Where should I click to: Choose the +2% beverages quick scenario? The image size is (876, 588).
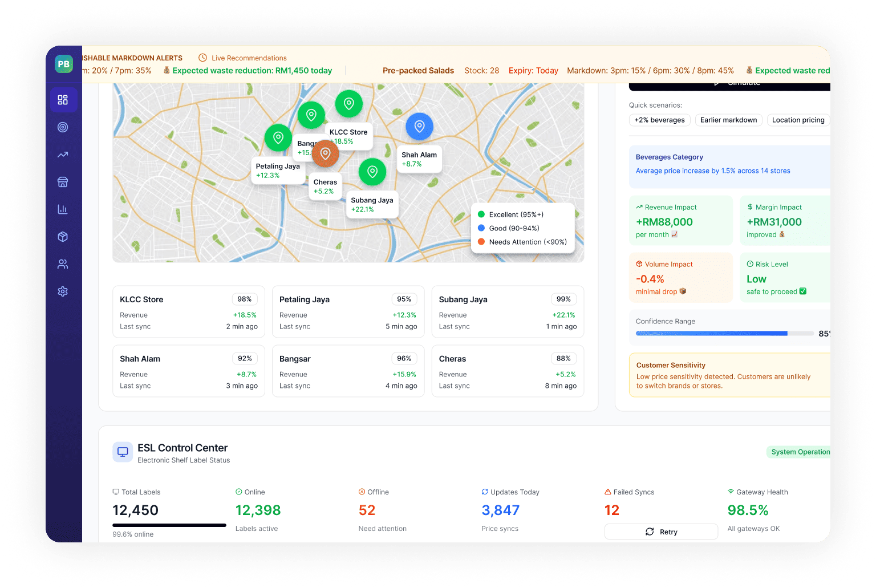659,120
